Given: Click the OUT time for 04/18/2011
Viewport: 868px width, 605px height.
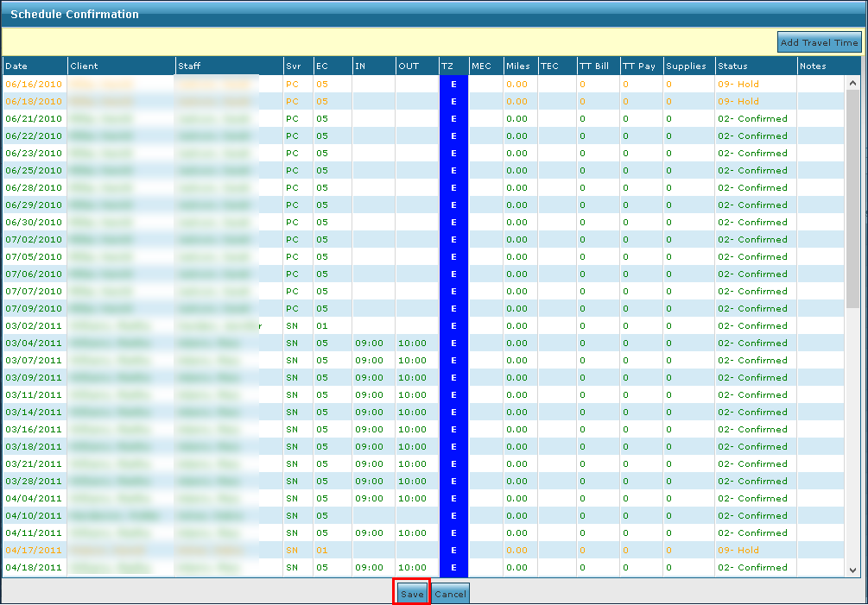Looking at the screenshot, I should pyautogui.click(x=412, y=568).
